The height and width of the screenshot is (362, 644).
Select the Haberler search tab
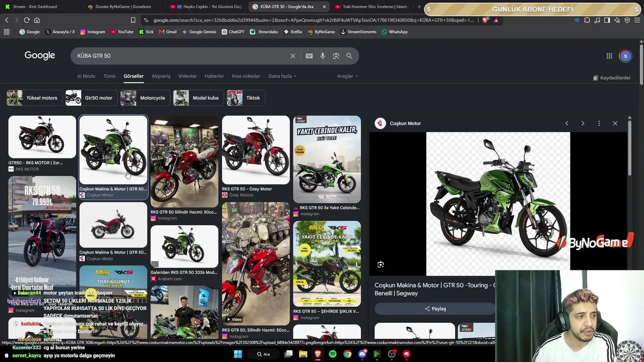click(214, 76)
